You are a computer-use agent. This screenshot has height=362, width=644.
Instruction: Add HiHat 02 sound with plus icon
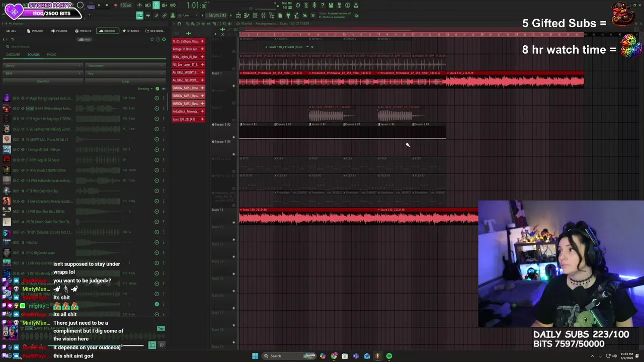coord(156,242)
